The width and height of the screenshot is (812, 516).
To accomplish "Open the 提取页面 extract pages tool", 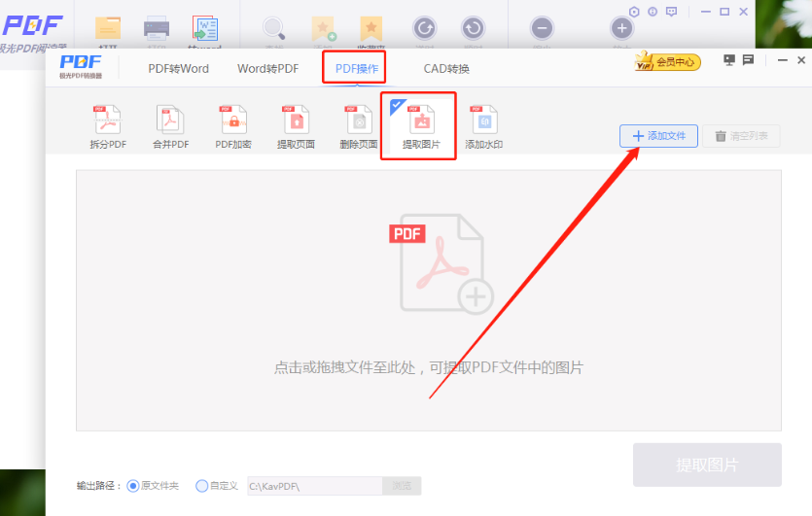I will point(296,126).
